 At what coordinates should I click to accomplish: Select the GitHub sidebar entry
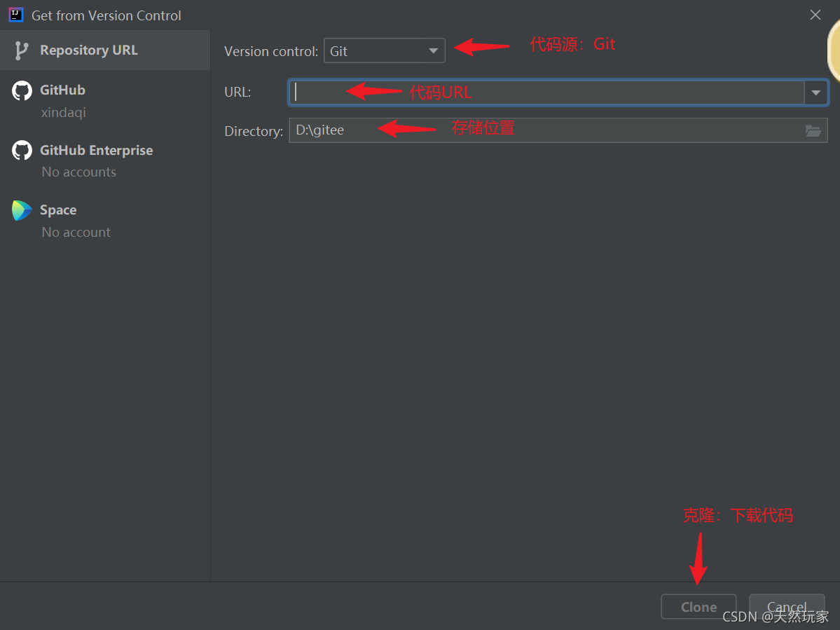click(63, 90)
